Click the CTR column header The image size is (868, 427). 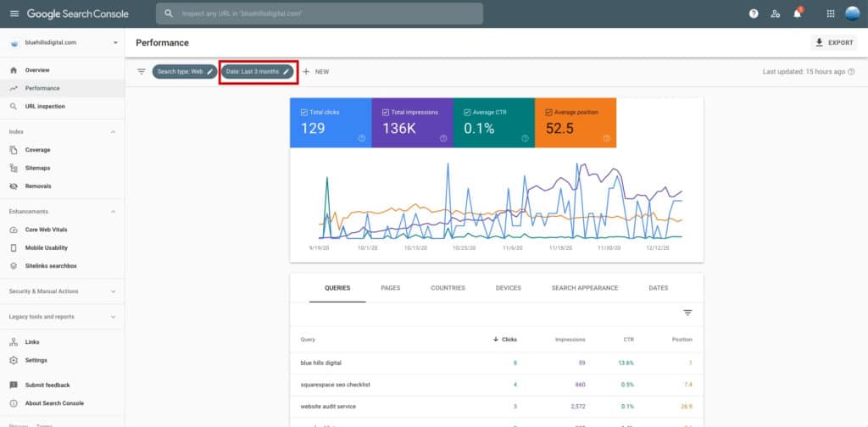[x=628, y=340]
